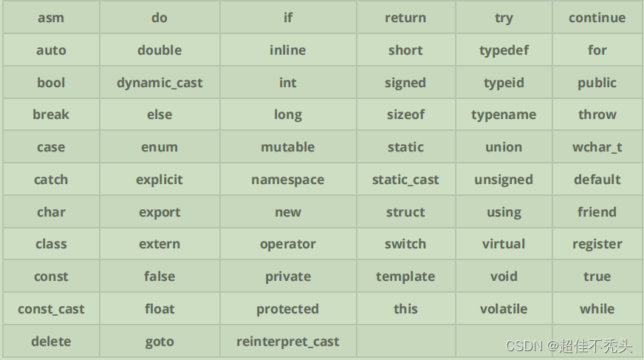Select the 'typename' keyword cell
Image resolution: width=644 pixels, height=360 pixels.
coord(504,115)
